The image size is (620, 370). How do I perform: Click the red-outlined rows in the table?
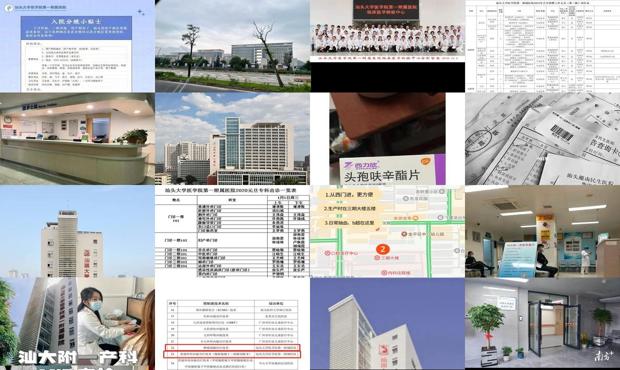coord(232,351)
